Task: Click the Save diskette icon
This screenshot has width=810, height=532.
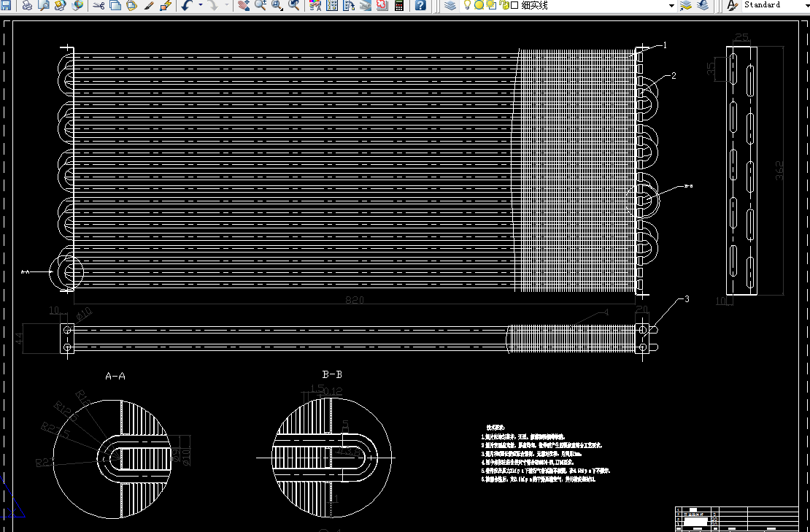Action: [x=6, y=5]
